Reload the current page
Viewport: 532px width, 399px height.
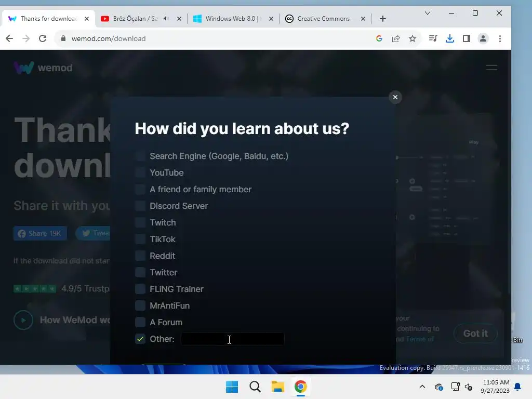43,38
